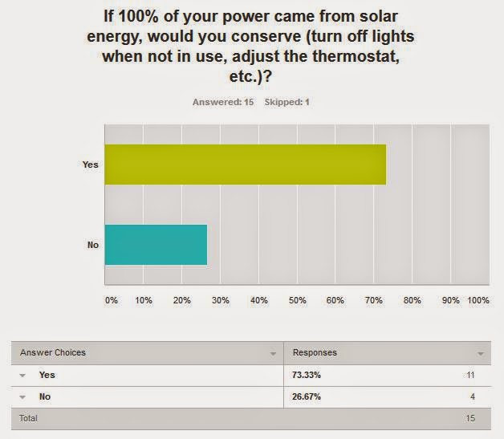Select the No answer choice row

[251, 397]
